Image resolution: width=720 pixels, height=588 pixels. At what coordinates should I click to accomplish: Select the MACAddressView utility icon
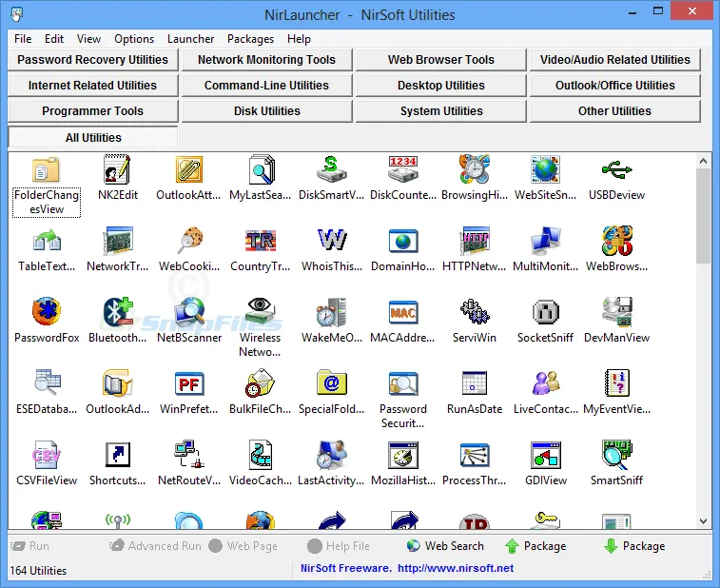pos(402,312)
